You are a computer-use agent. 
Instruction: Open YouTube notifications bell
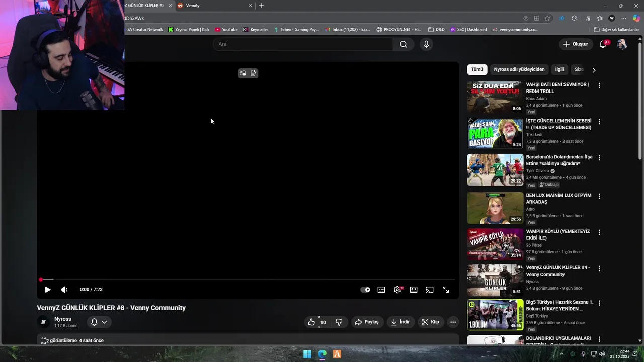pos(603,44)
